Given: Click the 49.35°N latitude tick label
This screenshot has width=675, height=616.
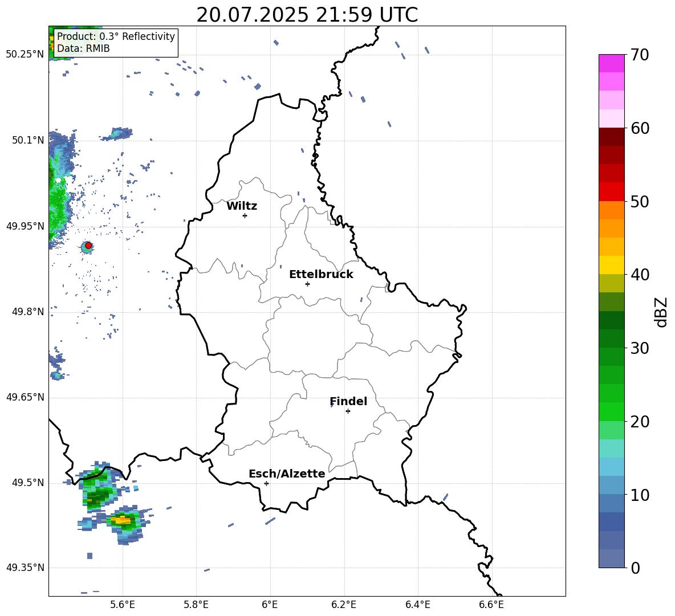Looking at the screenshot, I should click(25, 568).
